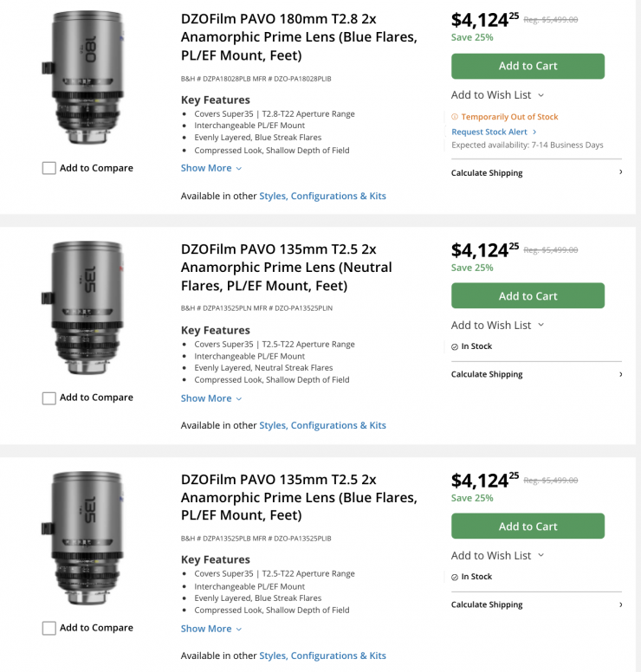
Task: Tick Add to Compare for 135mm Neutral Flares lens
Action: coord(49,398)
